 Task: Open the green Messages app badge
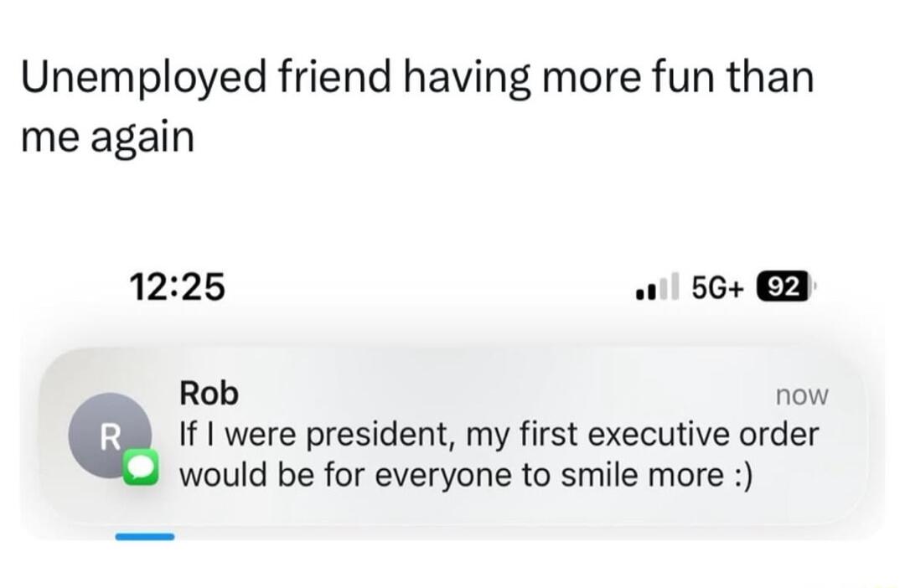click(x=137, y=471)
